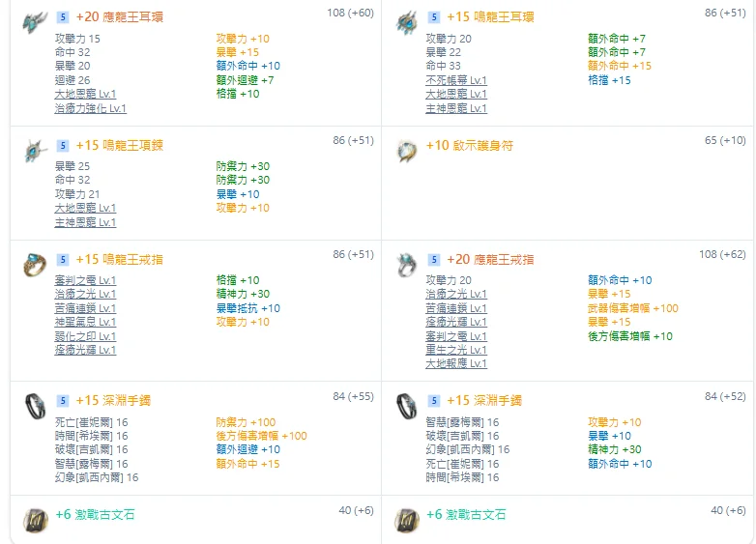Open the 大地報應 Lv.1 skill link

pyautogui.click(x=456, y=364)
